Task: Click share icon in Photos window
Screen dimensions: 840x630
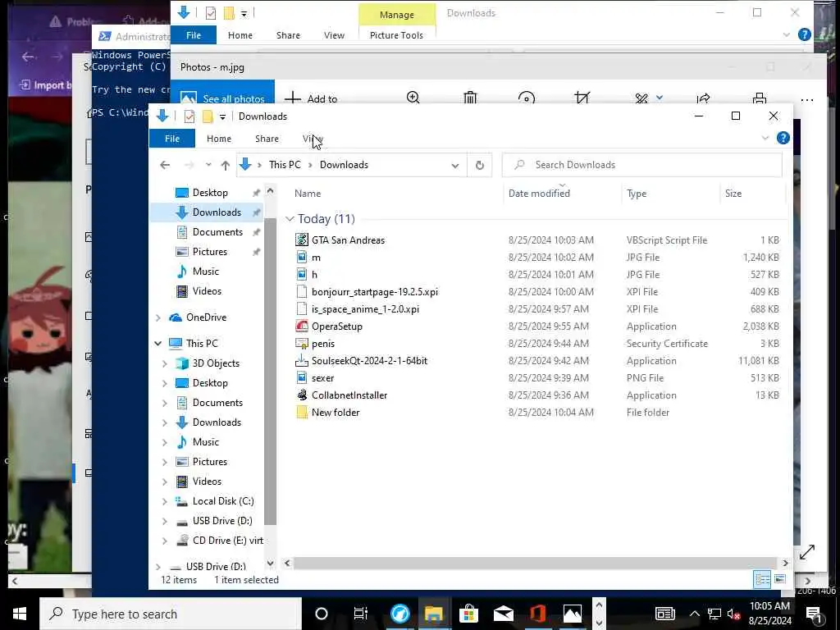Action: (703, 98)
